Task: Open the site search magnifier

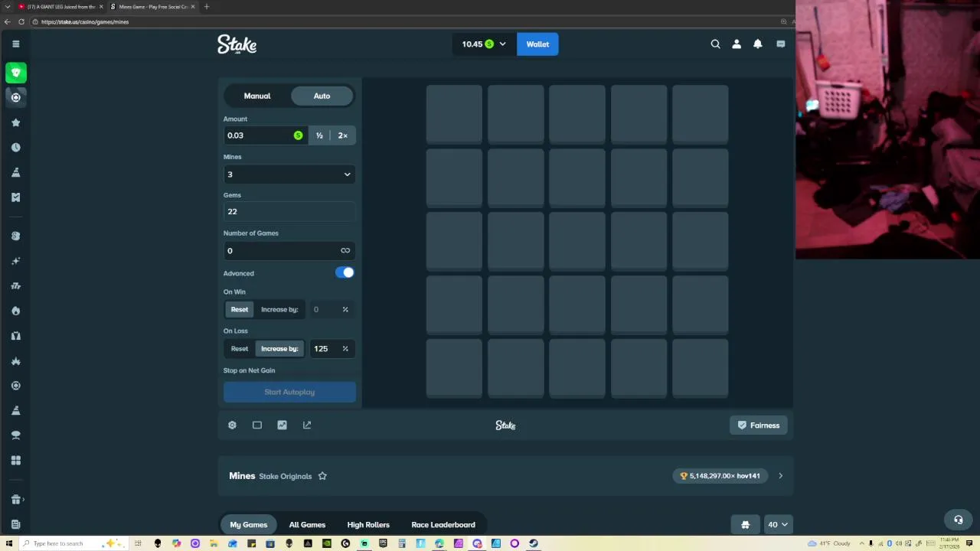Action: click(715, 44)
